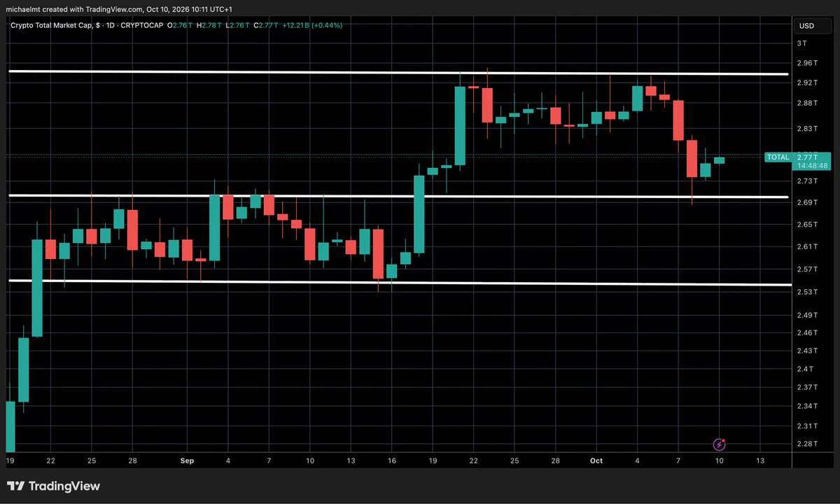Click the 14:48:48 bar countdown timer
The height and width of the screenshot is (504, 840).
812,166
